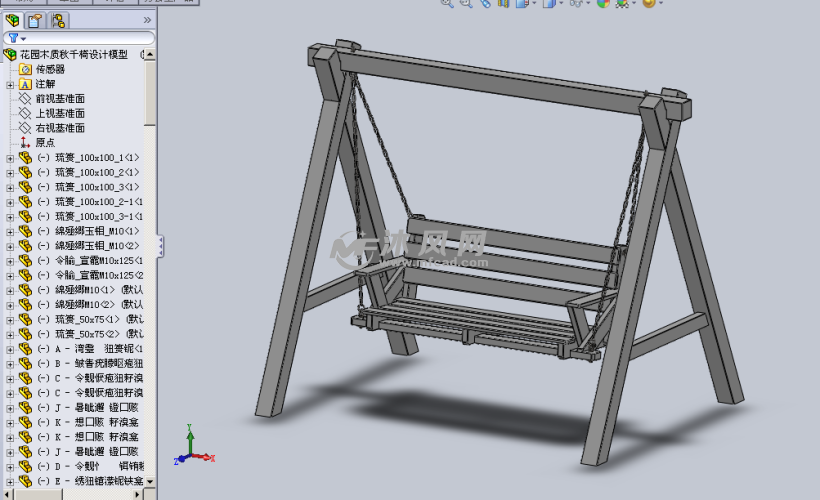Viewport: 820px width, 500px height.
Task: Select the 'D -' component row
Action: [90, 466]
